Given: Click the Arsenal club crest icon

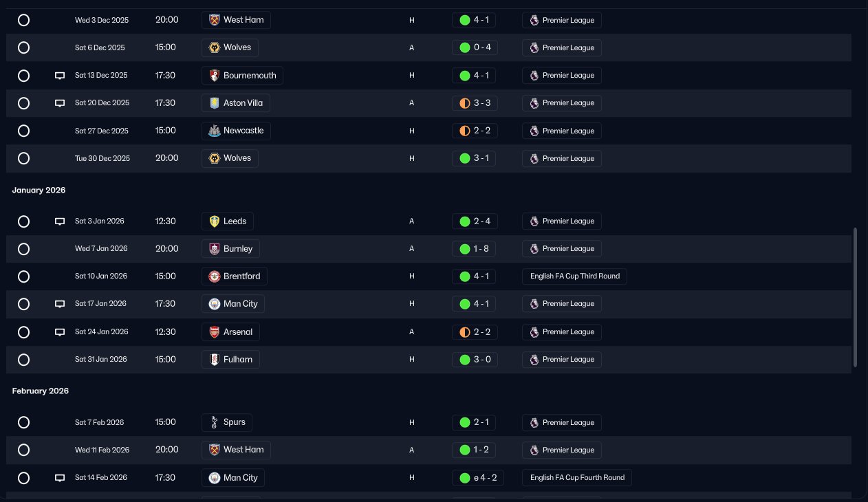Looking at the screenshot, I should [214, 332].
